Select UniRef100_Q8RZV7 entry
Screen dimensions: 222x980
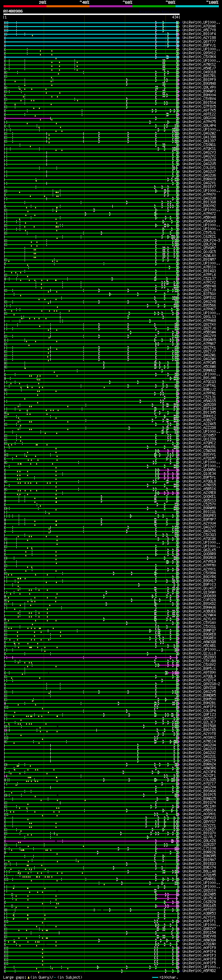click(x=199, y=929)
